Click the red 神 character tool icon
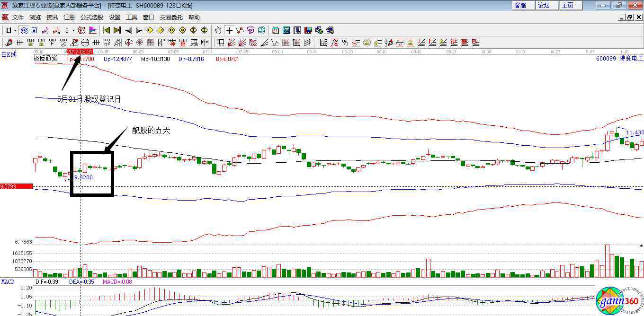 coord(173,43)
